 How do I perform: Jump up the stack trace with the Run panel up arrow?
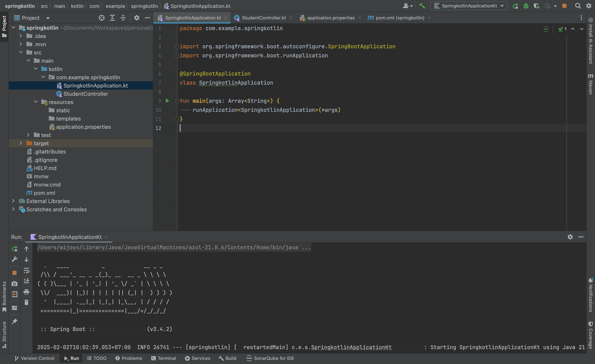pyautogui.click(x=26, y=249)
